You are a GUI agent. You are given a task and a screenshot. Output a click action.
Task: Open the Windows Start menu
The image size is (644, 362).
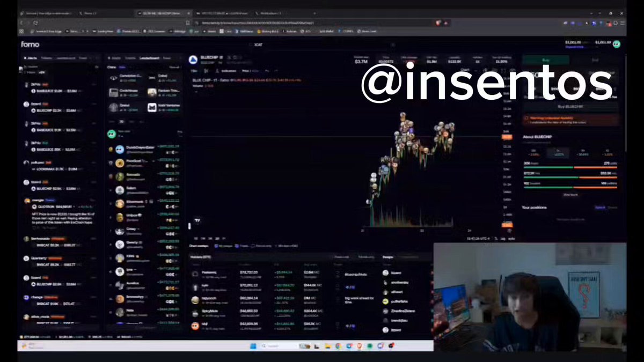tap(252, 346)
